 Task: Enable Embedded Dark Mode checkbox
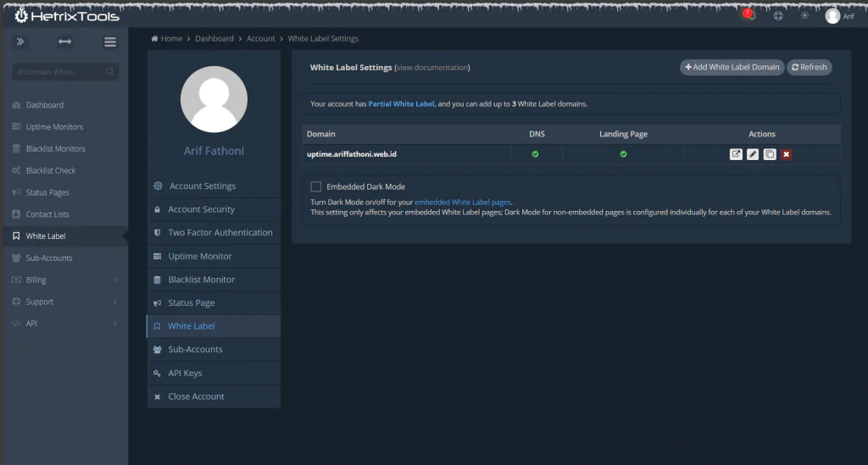pyautogui.click(x=315, y=186)
